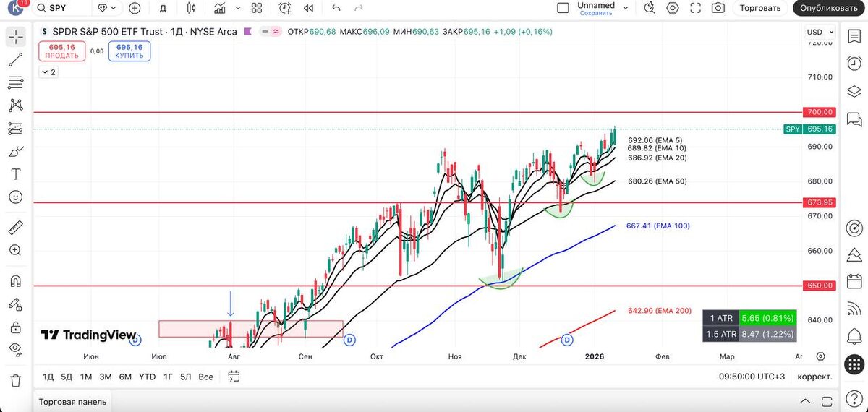Select the text T tool
This screenshot has height=412, width=868.
(x=16, y=174)
